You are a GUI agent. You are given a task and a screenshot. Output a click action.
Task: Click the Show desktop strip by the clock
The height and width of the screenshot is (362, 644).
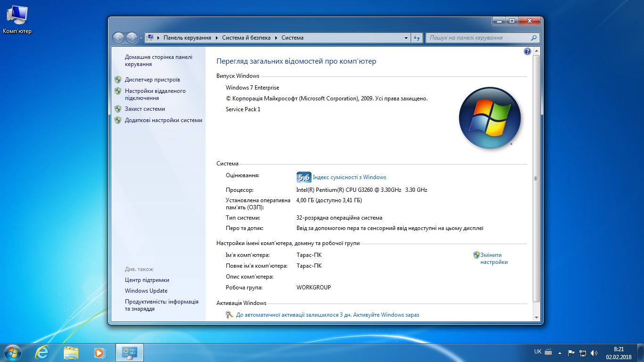pos(641,353)
